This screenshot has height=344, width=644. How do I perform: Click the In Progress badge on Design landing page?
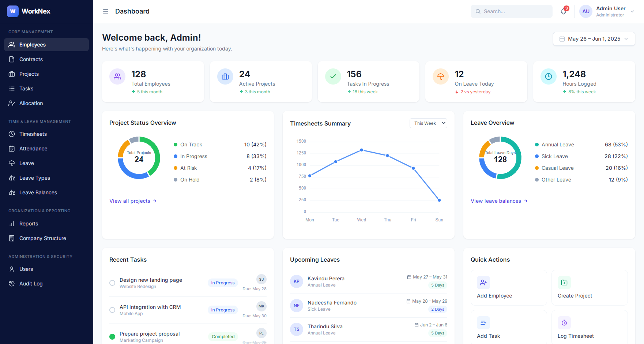[x=223, y=283]
